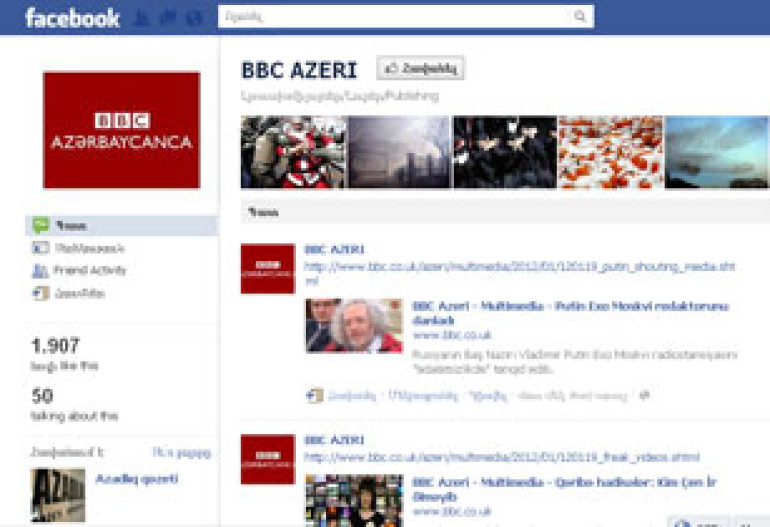Click BBC AZERI name on second post

(x=334, y=440)
